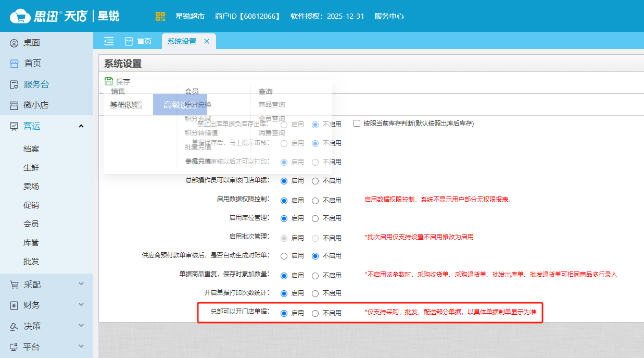The height and width of the screenshot is (358, 644).
Task: Select 不启用 for 单据商品重复累加数量
Action: click(x=315, y=275)
